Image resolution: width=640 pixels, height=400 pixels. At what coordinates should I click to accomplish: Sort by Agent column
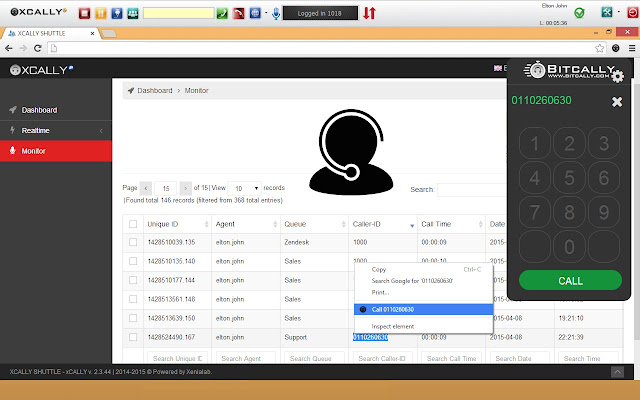point(246,224)
